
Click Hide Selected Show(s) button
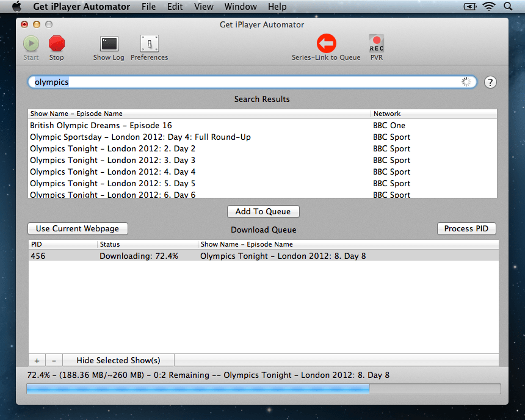click(x=118, y=360)
